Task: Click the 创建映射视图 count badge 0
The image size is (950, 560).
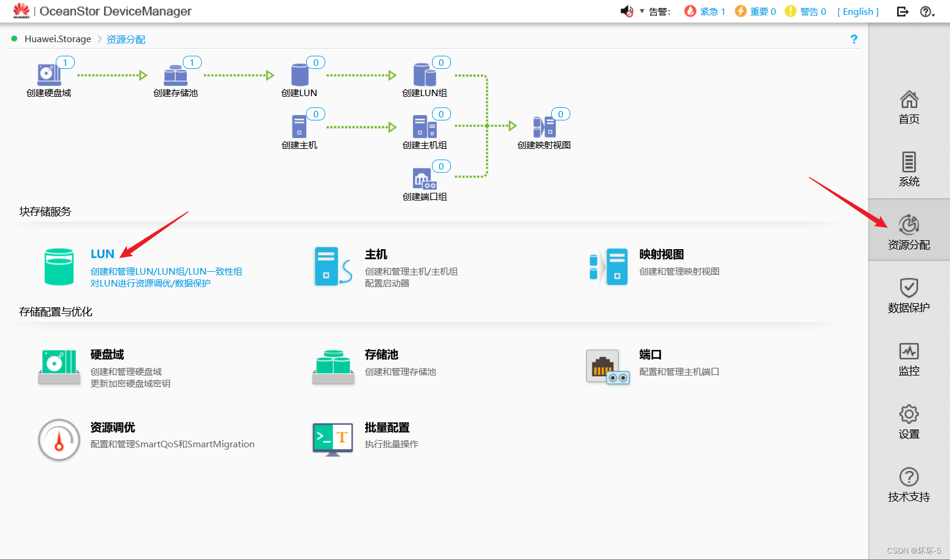Action: (561, 114)
